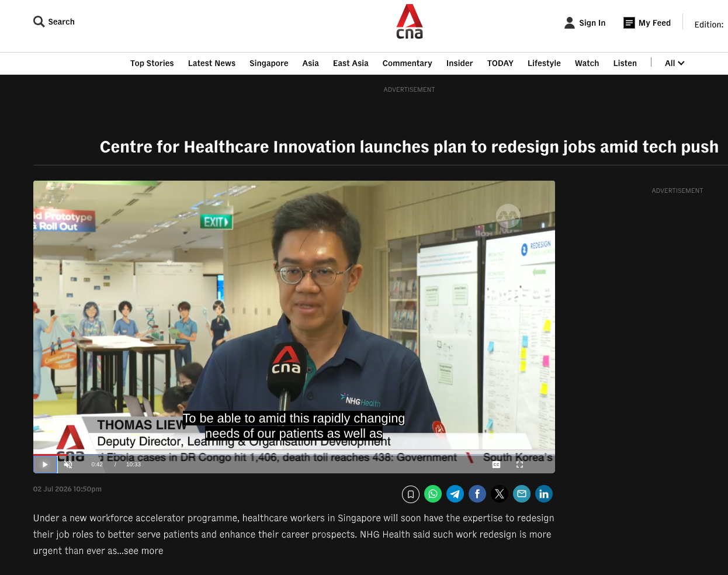
Task: Open East Asia section
Action: pos(351,63)
